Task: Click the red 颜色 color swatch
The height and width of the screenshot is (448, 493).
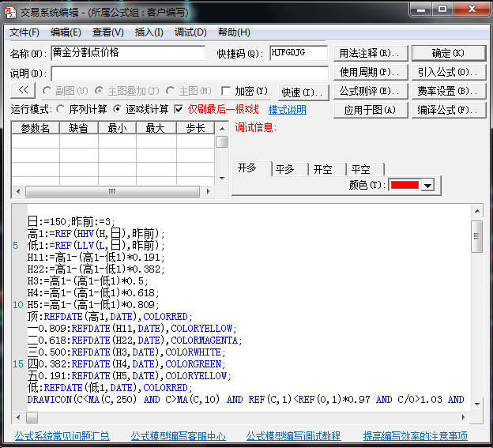Action: point(405,185)
